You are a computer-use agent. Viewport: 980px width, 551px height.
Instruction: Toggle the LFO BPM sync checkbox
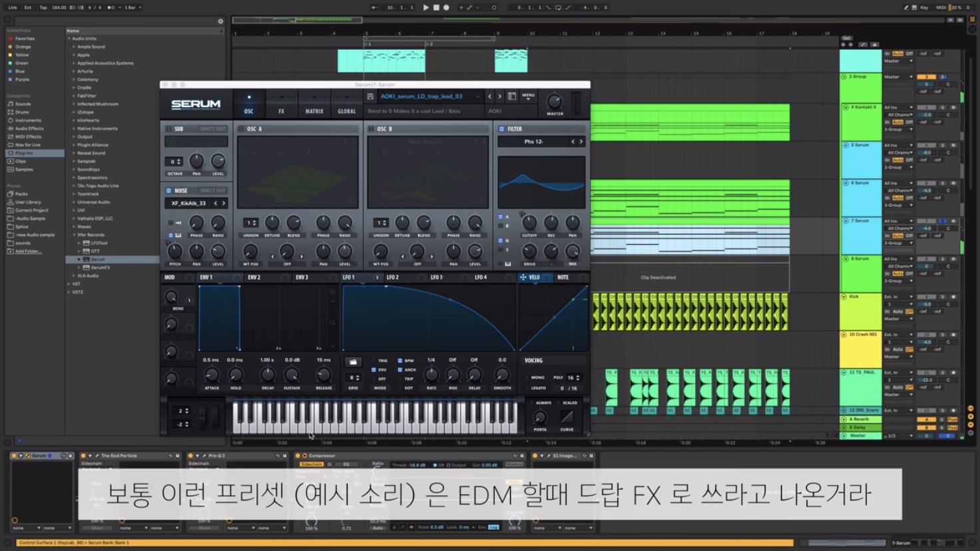pyautogui.click(x=399, y=361)
